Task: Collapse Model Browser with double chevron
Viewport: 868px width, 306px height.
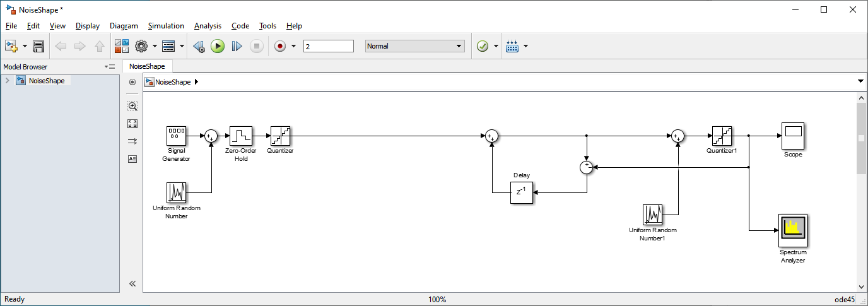Action: tap(132, 283)
